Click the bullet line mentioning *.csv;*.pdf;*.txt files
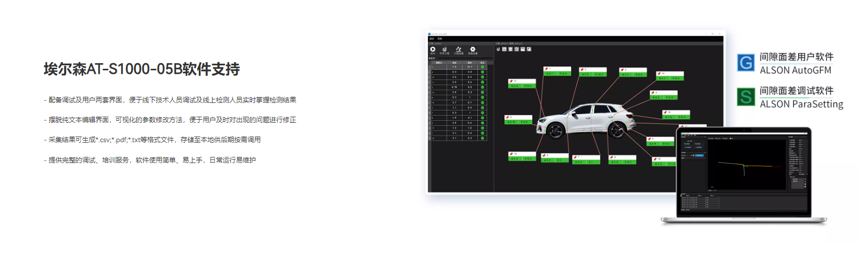The width and height of the screenshot is (868, 268). pos(152,140)
